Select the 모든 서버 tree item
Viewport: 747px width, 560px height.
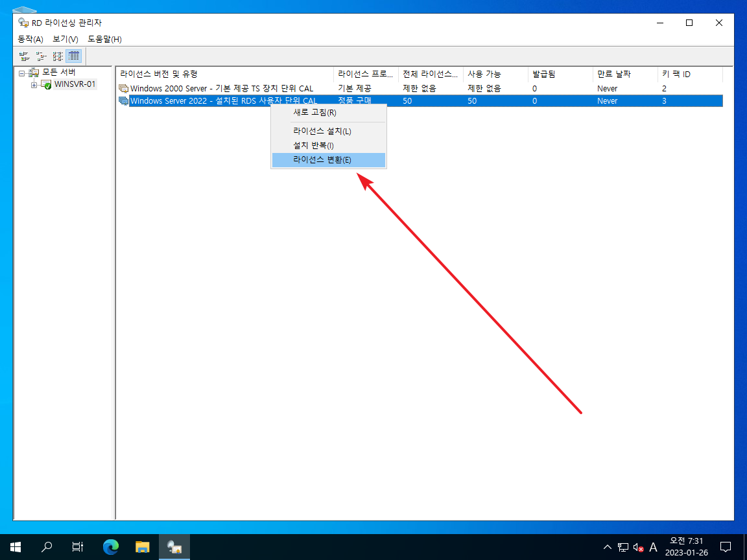pyautogui.click(x=58, y=73)
